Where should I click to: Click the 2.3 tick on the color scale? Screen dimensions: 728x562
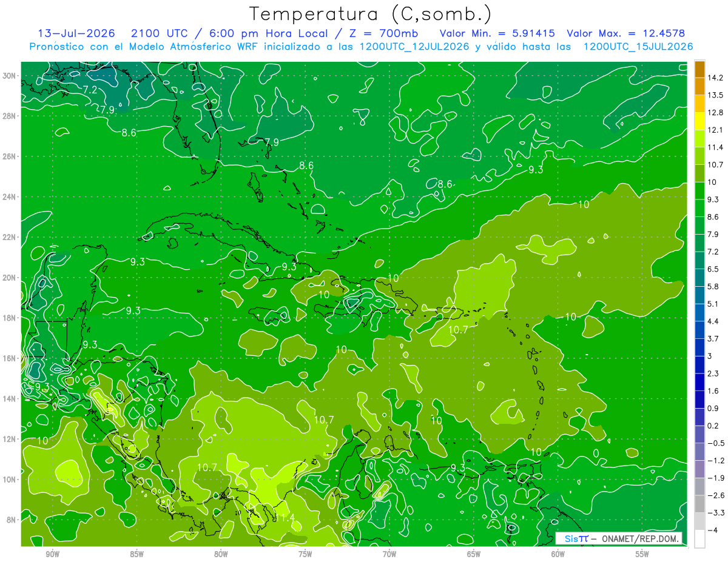(x=714, y=373)
